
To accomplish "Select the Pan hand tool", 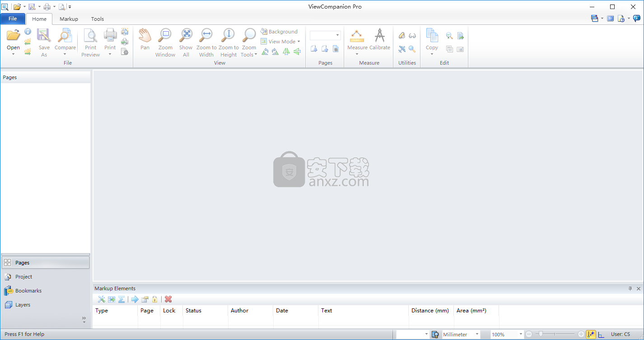I will (x=145, y=39).
